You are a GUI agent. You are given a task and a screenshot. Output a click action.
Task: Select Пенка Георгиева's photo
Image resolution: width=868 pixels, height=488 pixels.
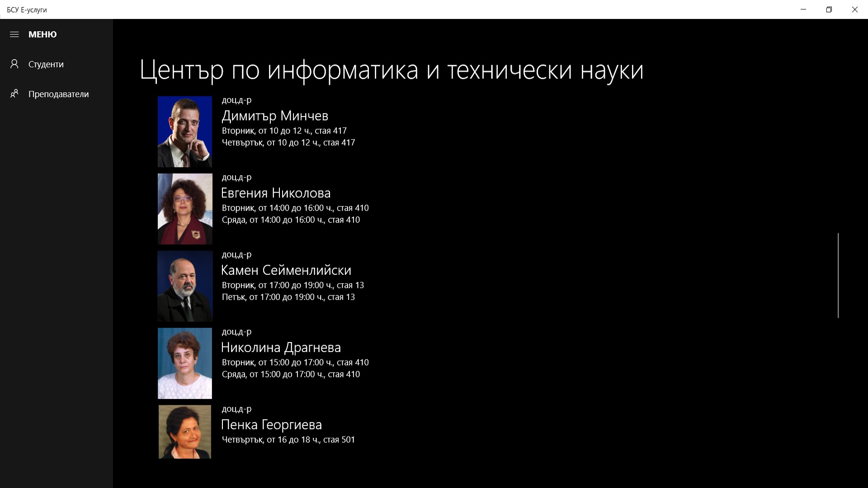pyautogui.click(x=184, y=432)
